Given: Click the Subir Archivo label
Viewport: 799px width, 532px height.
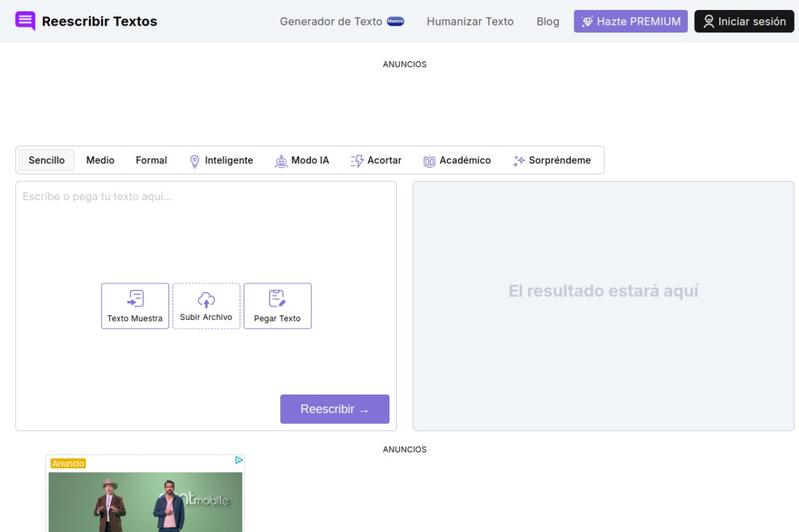Looking at the screenshot, I should coord(206,317).
